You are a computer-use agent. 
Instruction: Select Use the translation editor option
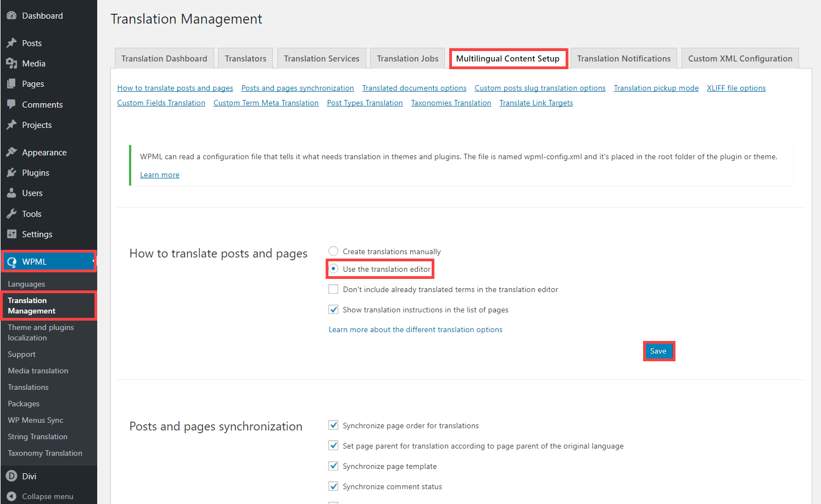(x=333, y=269)
